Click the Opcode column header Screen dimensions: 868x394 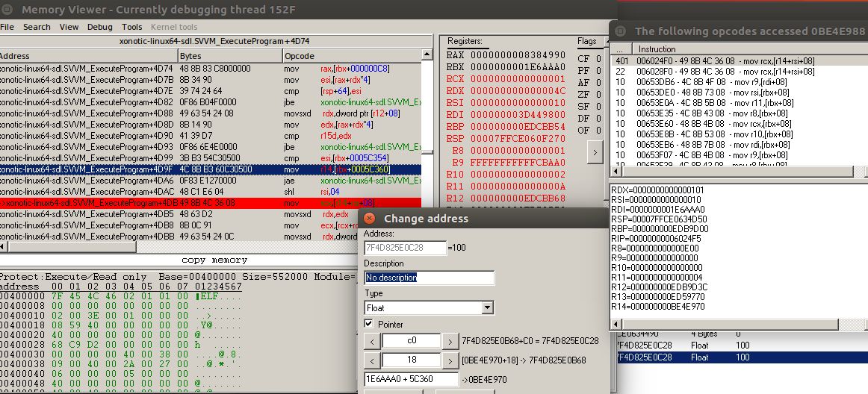[352, 56]
